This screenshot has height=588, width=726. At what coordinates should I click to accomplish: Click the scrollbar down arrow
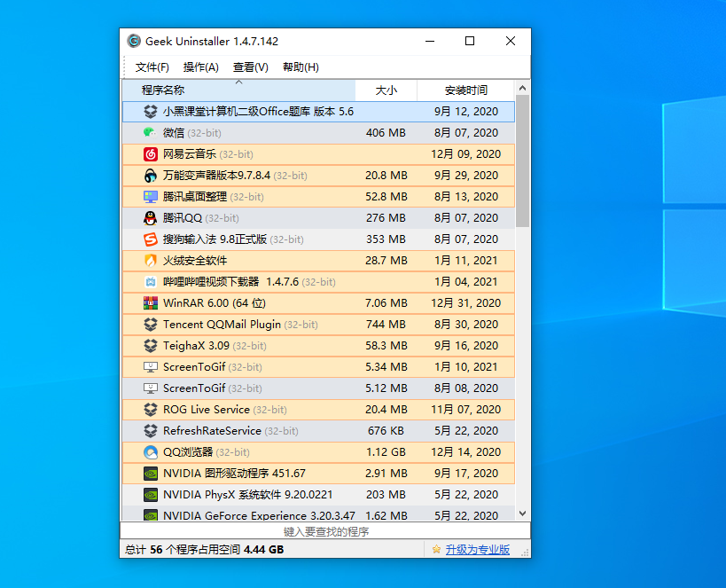coord(523,514)
